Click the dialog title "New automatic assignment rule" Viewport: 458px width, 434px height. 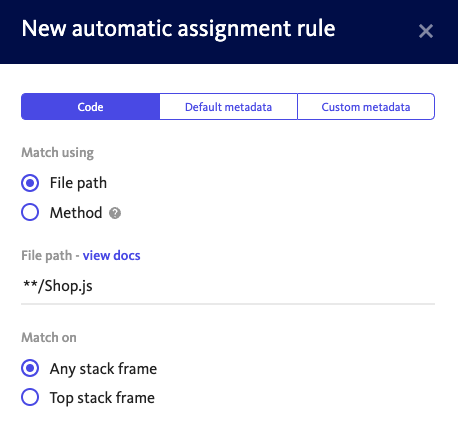178,29
